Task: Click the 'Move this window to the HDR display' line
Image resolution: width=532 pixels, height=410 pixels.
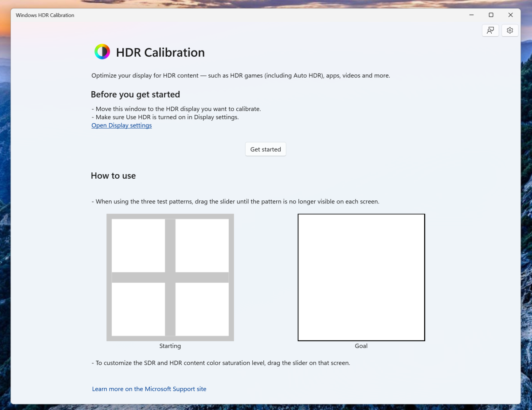Action: [x=176, y=109]
